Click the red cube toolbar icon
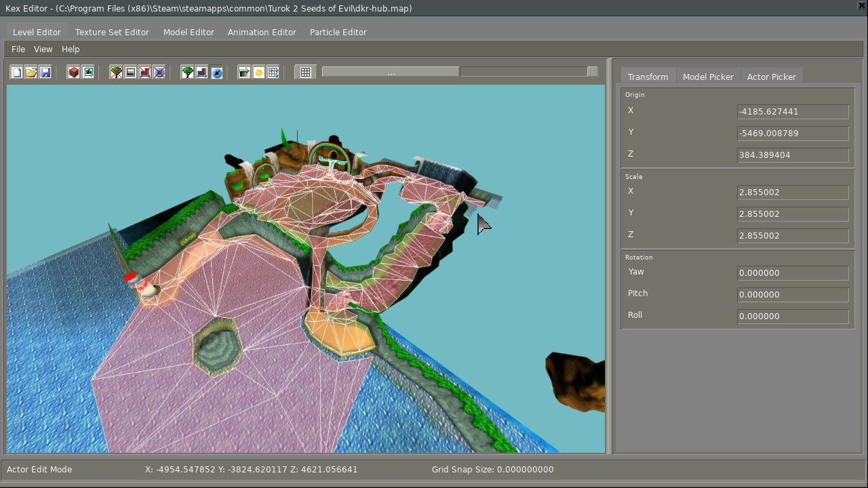 click(x=74, y=73)
